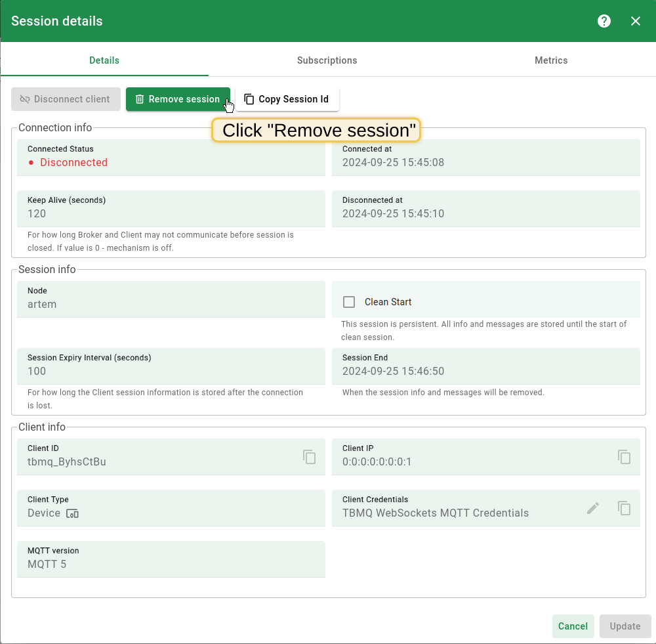Image resolution: width=656 pixels, height=644 pixels.
Task: Open the Metrics tab
Action: 551,60
